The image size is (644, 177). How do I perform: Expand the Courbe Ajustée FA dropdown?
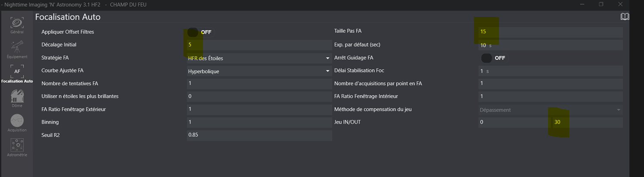pyautogui.click(x=259, y=71)
